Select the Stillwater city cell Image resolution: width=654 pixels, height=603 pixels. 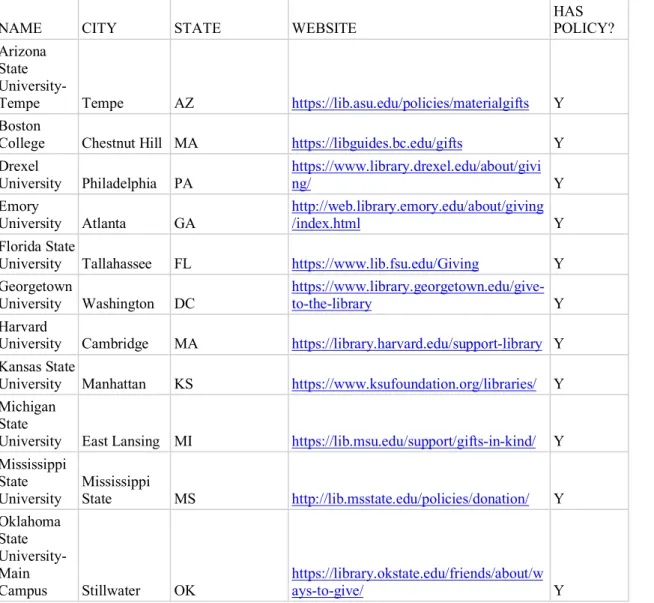pos(124,555)
